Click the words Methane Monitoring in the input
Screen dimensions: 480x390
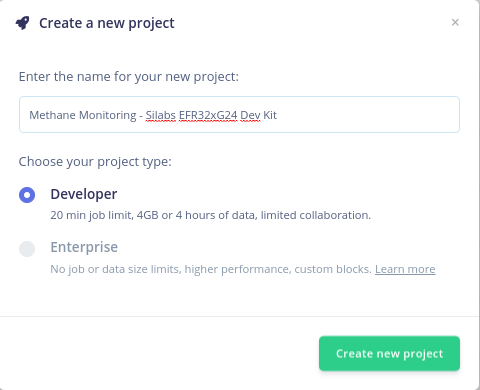(x=83, y=115)
